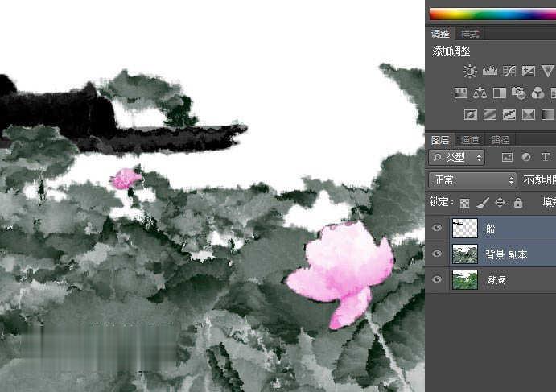Click the 锁定 label
The image size is (556, 392).
(x=442, y=202)
